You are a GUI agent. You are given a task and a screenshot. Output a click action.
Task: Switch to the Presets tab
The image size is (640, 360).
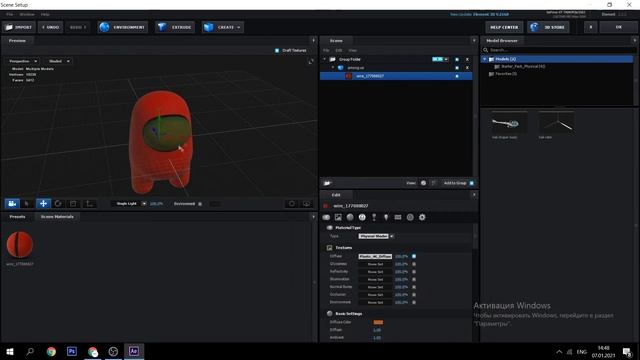click(17, 217)
